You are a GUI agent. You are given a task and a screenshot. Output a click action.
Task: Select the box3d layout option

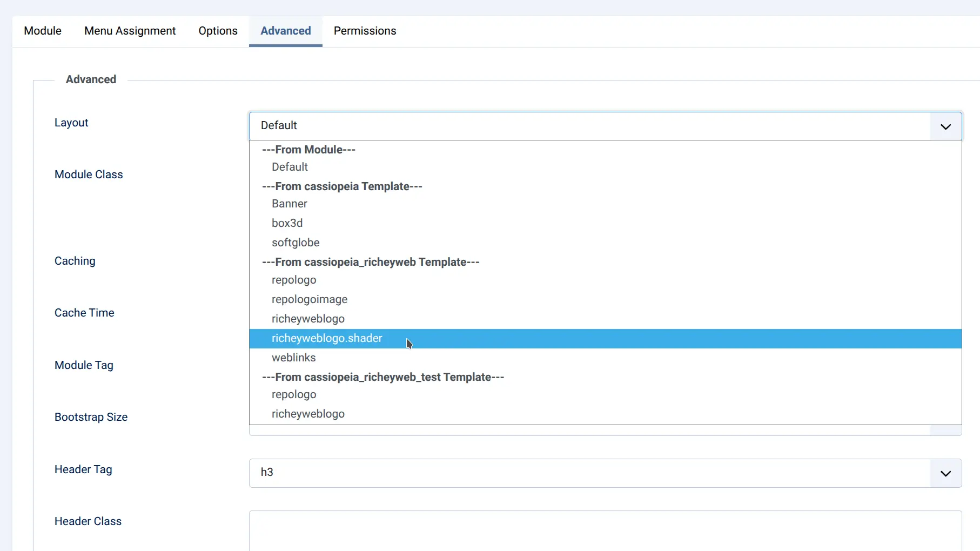[287, 223]
